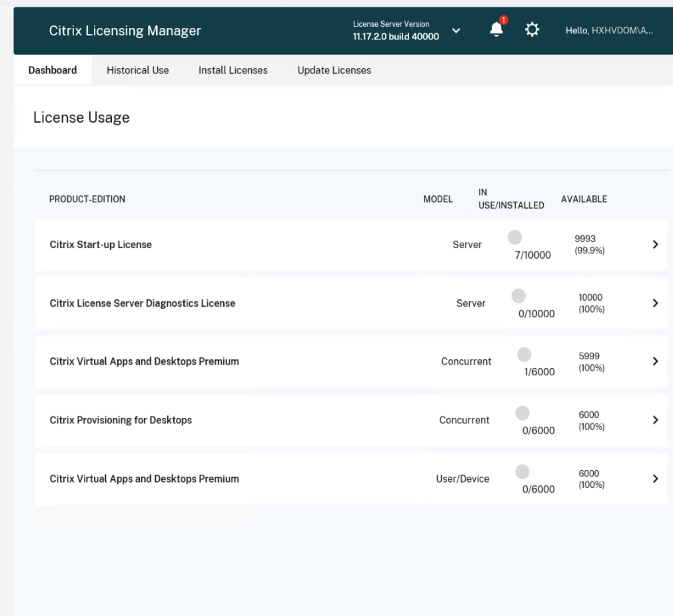673x616 pixels.
Task: Select Citrix Provisioning for Desktops name
Action: click(x=121, y=420)
